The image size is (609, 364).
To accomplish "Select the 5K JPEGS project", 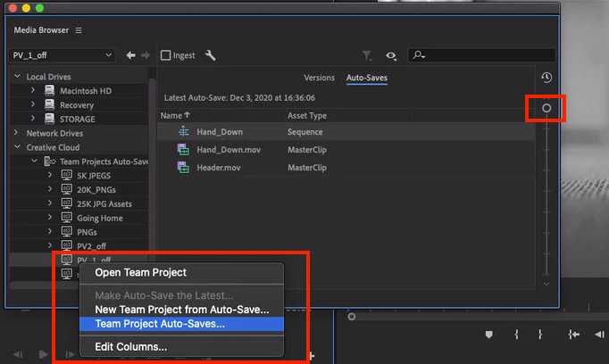I will 94,176.
